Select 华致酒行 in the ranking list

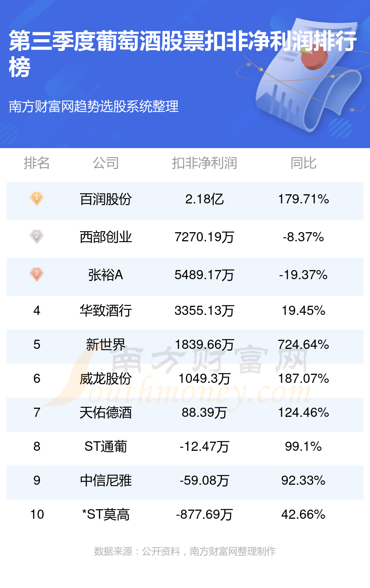(x=106, y=311)
